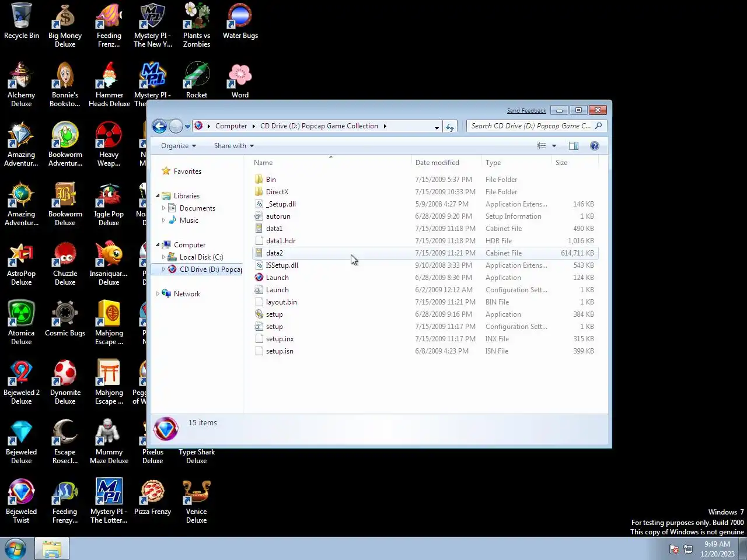
Task: Select Chuzzle Deluxe desktop icon
Action: pyautogui.click(x=65, y=264)
